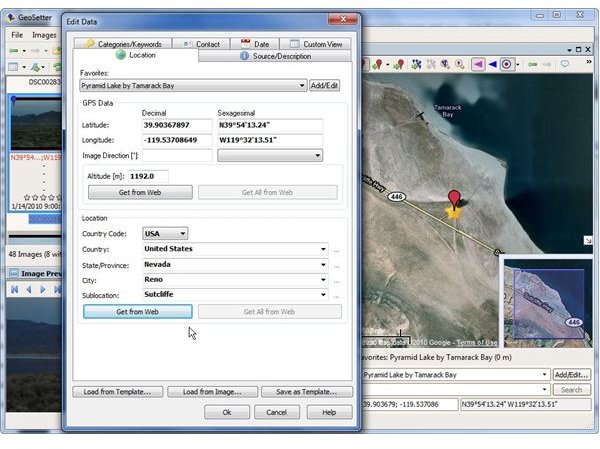Click Save as Template button

(x=307, y=392)
